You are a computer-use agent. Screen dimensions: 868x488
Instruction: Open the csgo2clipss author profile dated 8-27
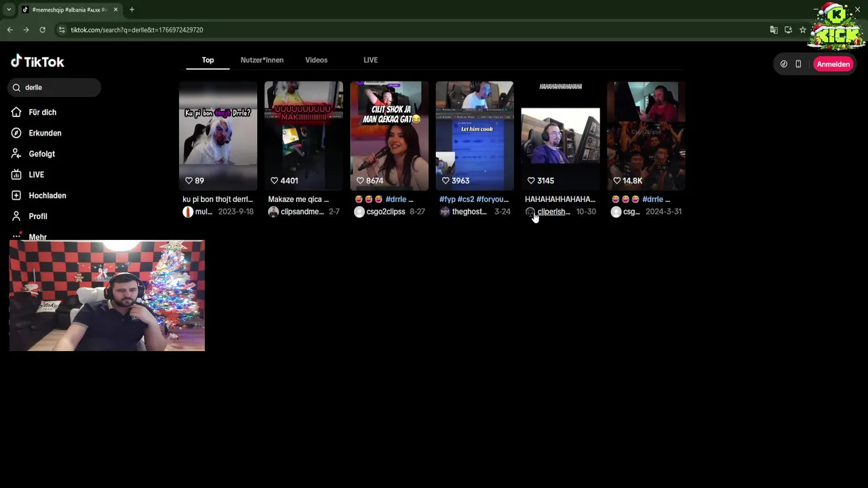point(385,212)
